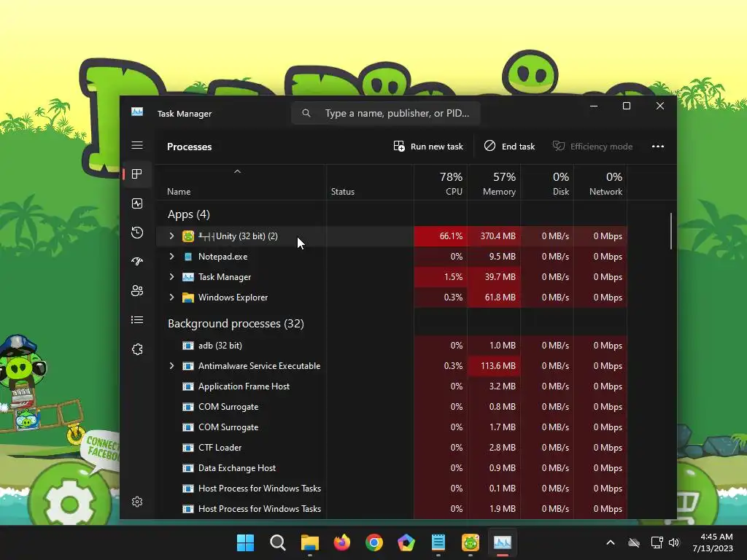Click the Background processes (32) group header
The width and height of the screenshot is (747, 560).
236,324
